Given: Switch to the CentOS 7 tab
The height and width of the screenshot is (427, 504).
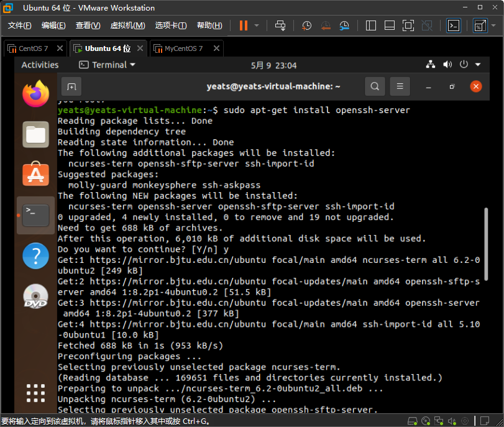Looking at the screenshot, I should click(x=33, y=48).
